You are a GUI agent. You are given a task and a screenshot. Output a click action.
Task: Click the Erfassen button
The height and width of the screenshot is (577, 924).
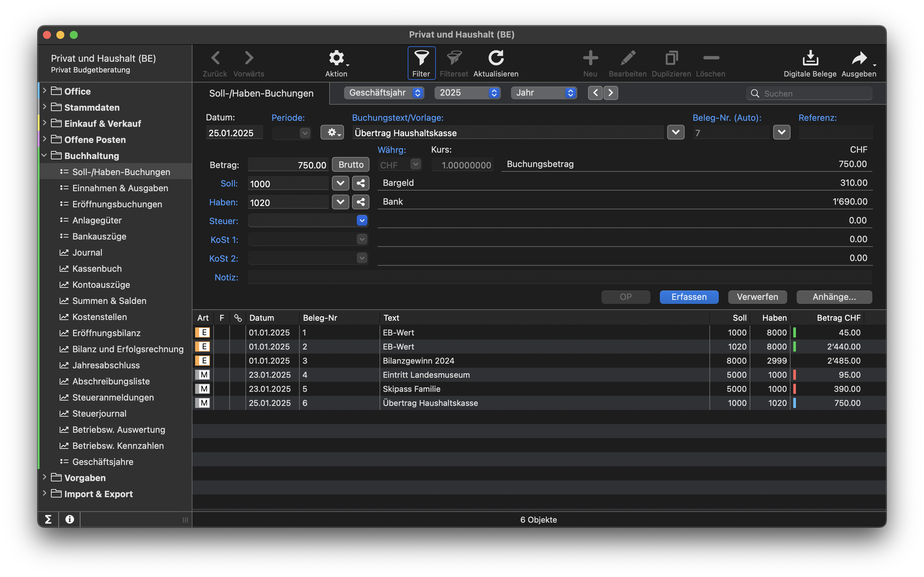[x=689, y=297]
